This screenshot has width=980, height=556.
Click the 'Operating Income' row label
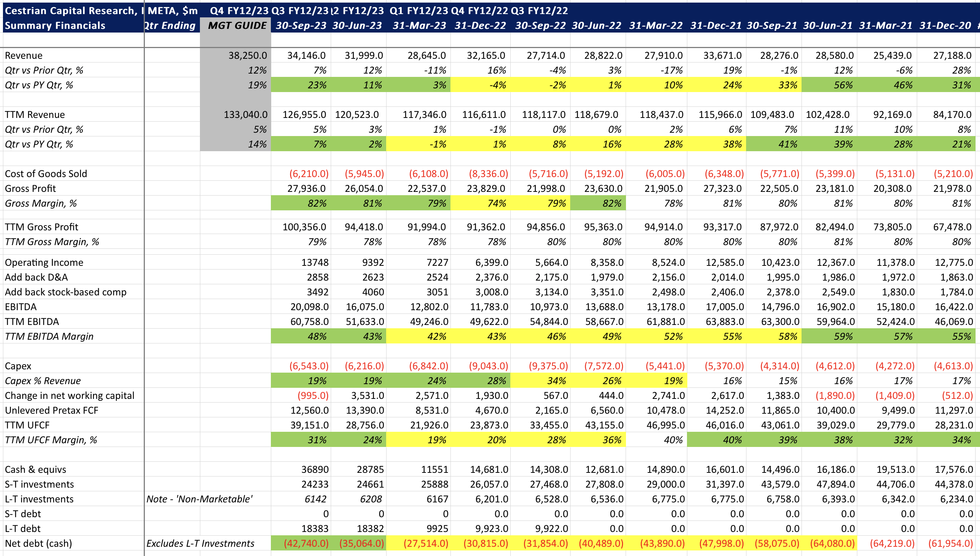point(44,262)
